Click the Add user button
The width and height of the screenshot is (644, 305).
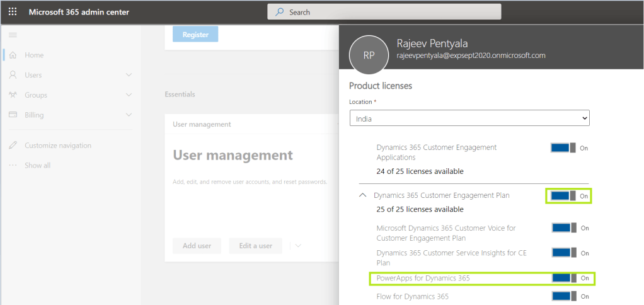(x=197, y=246)
